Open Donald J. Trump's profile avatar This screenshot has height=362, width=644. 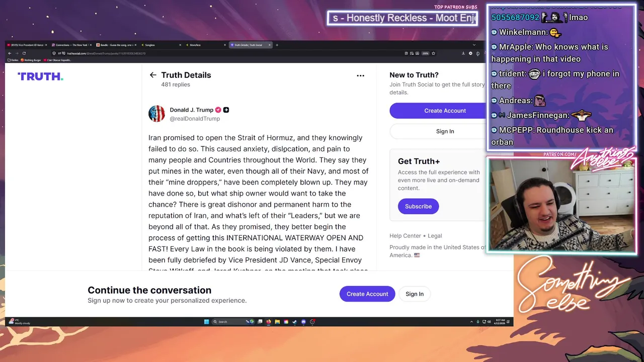point(156,114)
